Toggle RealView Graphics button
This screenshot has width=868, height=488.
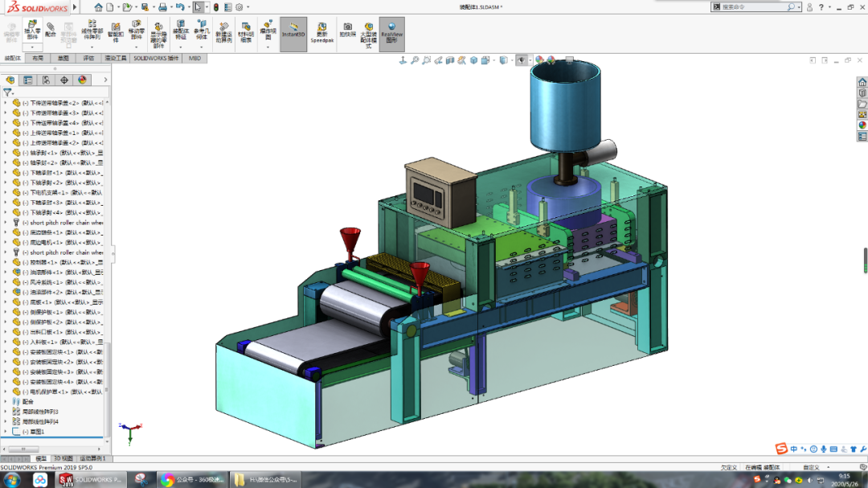click(392, 34)
